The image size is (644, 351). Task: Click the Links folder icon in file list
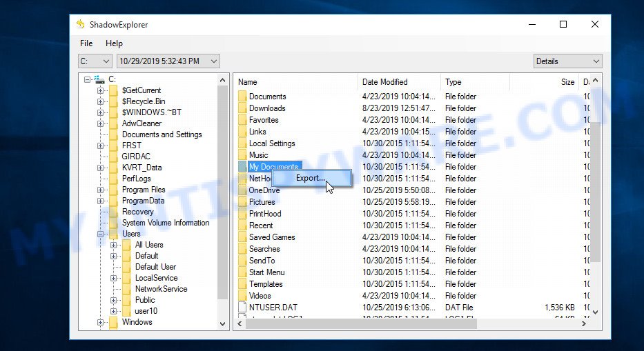tap(242, 132)
